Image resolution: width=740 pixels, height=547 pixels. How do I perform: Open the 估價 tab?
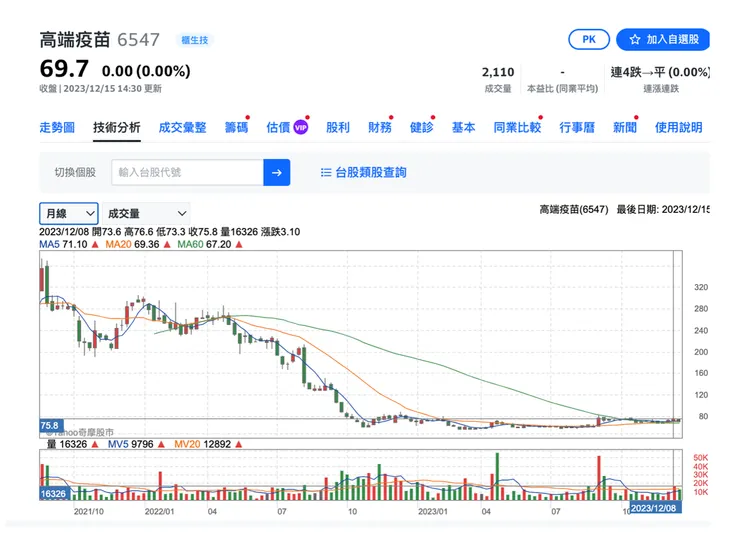tap(278, 127)
